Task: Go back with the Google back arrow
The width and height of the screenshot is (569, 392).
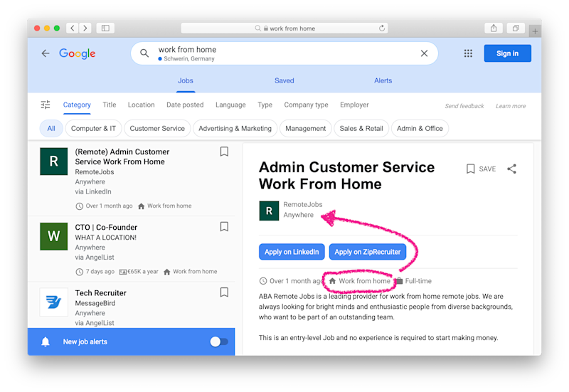Action: pos(46,53)
